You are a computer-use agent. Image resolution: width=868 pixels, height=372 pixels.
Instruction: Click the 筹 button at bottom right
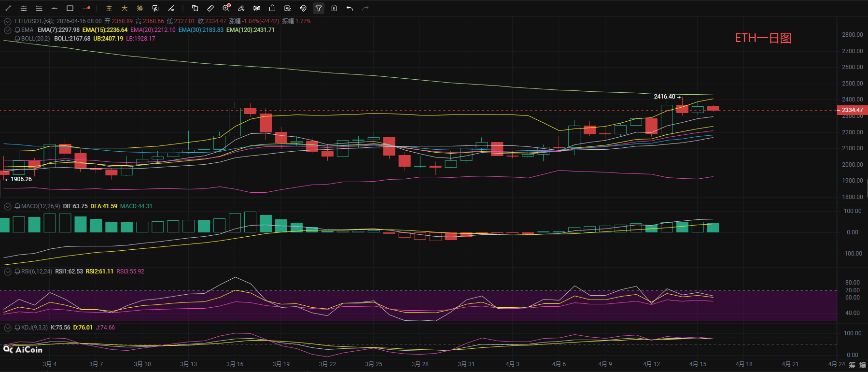click(x=852, y=365)
